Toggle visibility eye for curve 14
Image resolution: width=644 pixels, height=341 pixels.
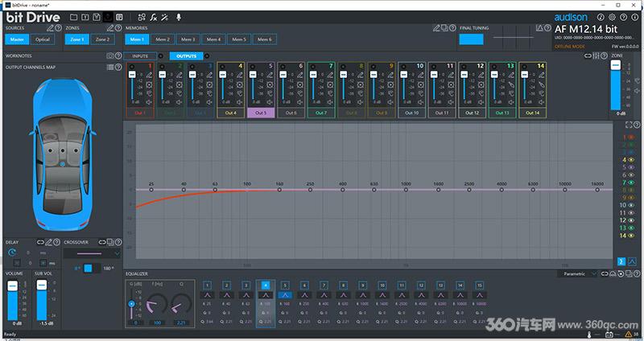pyautogui.click(x=631, y=235)
